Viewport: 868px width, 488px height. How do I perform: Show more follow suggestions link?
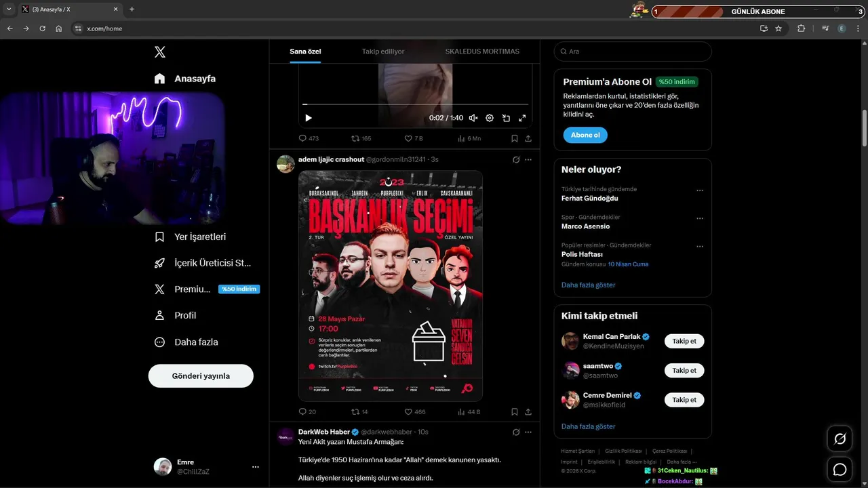pos(588,426)
